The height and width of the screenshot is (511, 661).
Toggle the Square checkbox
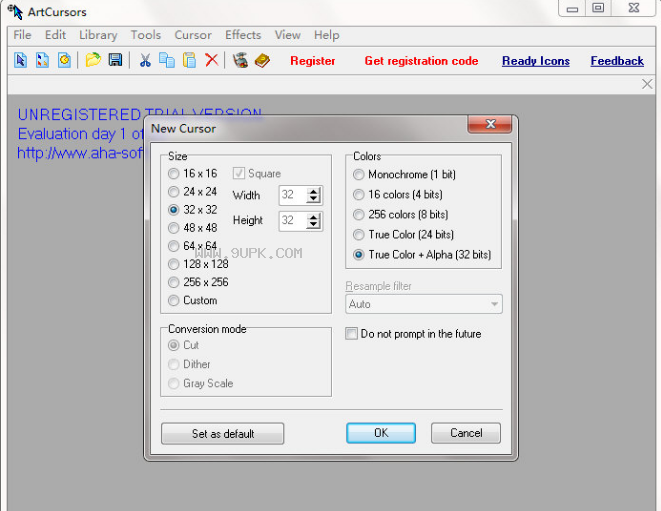click(x=257, y=173)
